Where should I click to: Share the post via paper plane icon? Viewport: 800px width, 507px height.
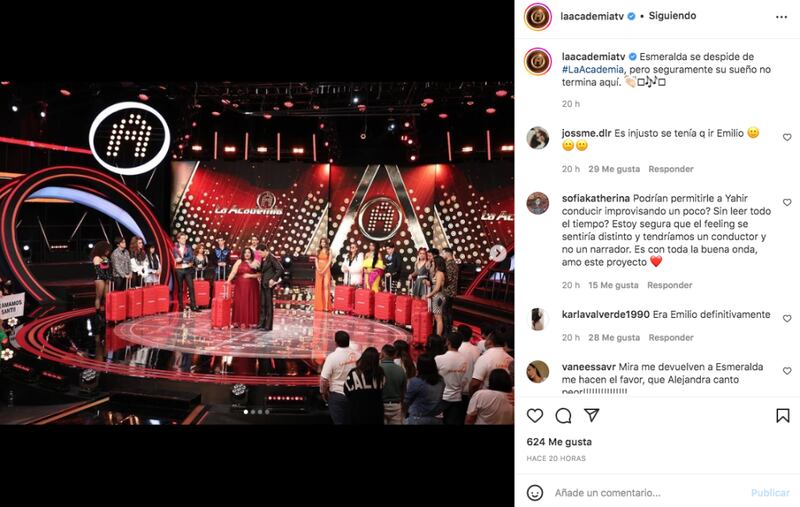[x=591, y=415]
